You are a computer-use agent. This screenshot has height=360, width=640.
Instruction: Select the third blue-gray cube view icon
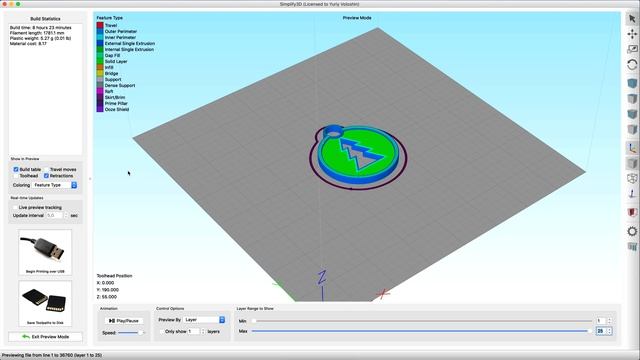pyautogui.click(x=632, y=114)
